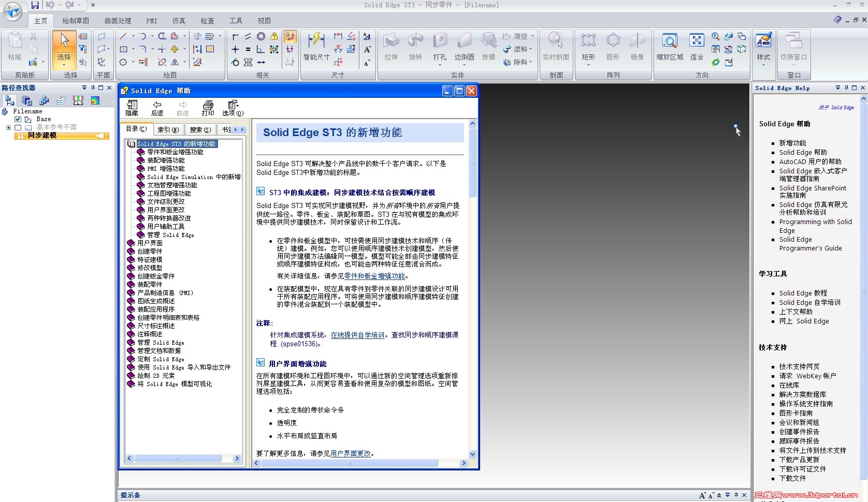Image resolution: width=868 pixels, height=502 pixels.
Task: Open 在线提供自学培训 link
Action: point(358,335)
